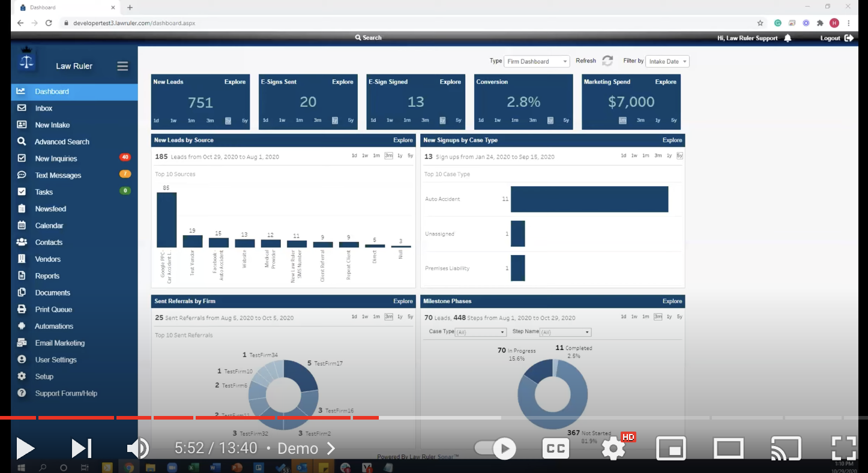Screen dimensions: 868x473
Task: Click the Tasks checkmark icon
Action: (x=22, y=192)
